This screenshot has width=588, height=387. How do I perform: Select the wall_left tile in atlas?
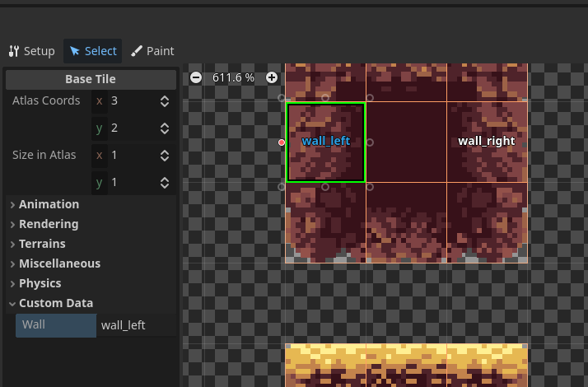click(x=325, y=142)
